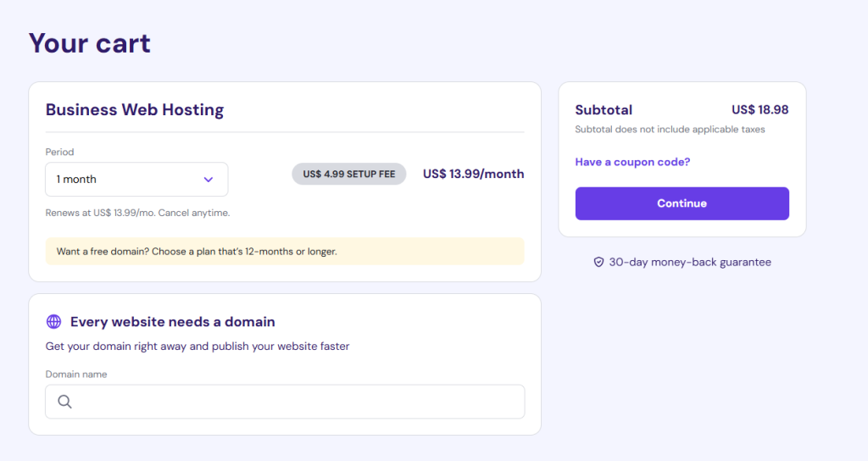
Task: Click the applicable taxes note under Subtotal
Action: pos(670,130)
